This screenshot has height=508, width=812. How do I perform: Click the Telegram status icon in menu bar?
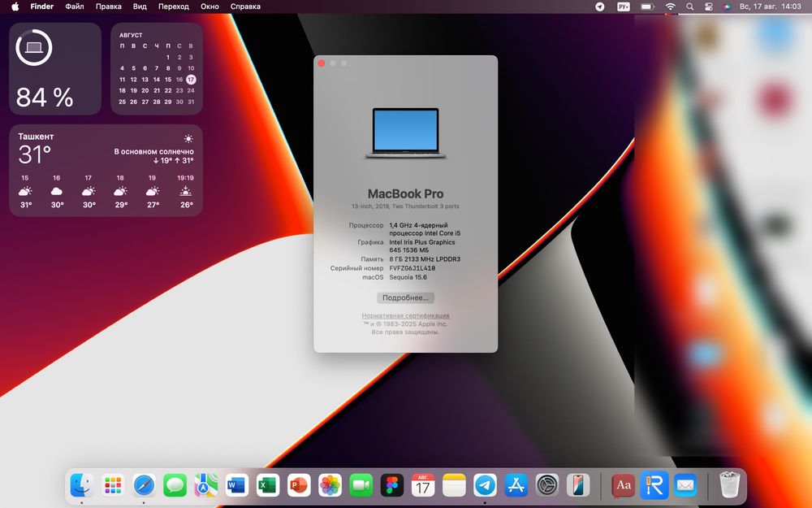(x=600, y=7)
